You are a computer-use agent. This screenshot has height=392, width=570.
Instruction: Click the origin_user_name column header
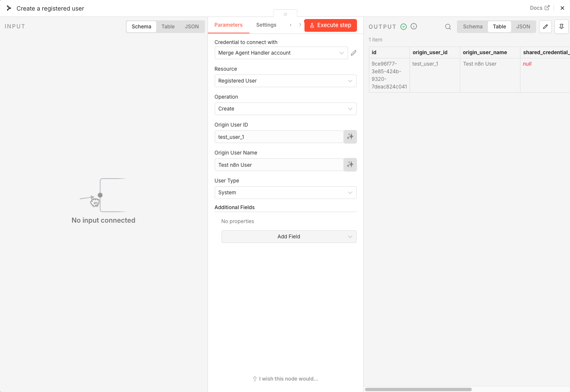click(x=490, y=52)
